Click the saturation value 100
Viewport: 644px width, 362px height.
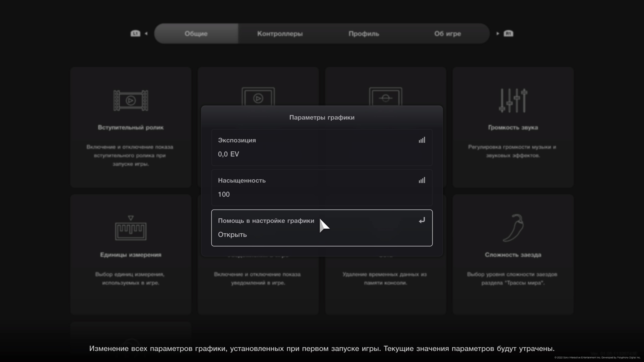click(x=224, y=194)
